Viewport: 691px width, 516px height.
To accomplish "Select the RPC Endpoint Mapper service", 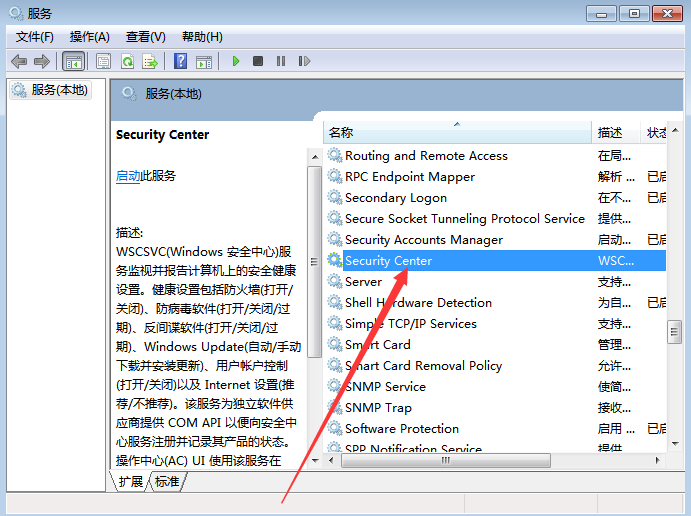I will pos(410,177).
